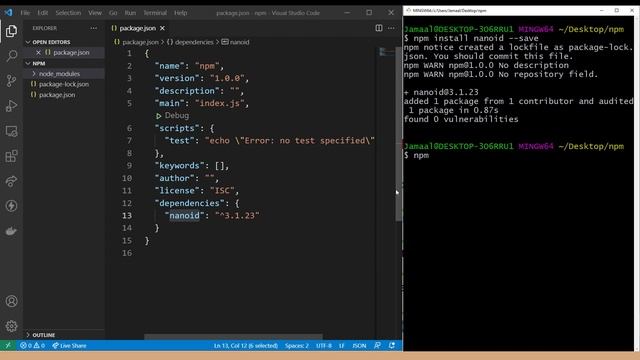Click the "dependencies" key on line 12

[x=189, y=203]
